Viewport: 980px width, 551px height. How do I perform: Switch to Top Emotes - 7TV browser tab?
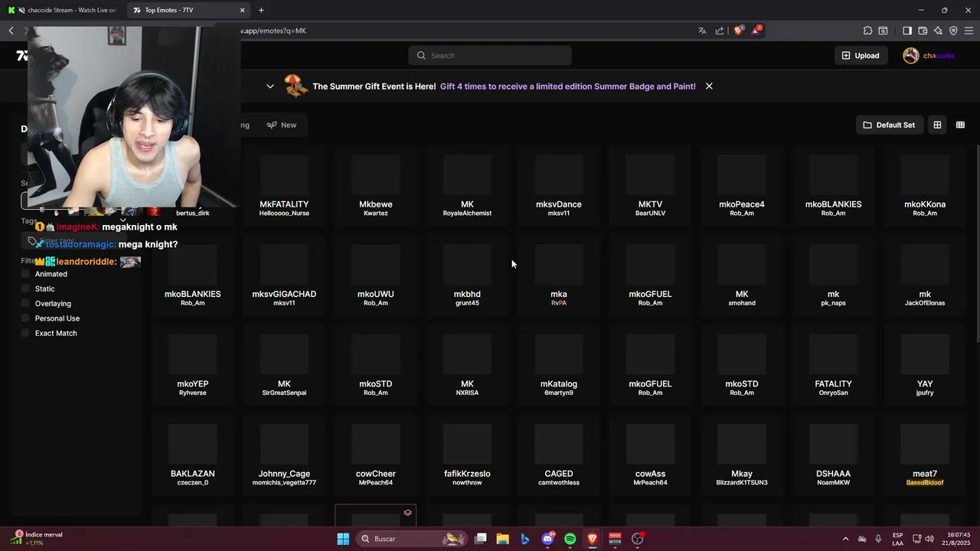(x=187, y=10)
